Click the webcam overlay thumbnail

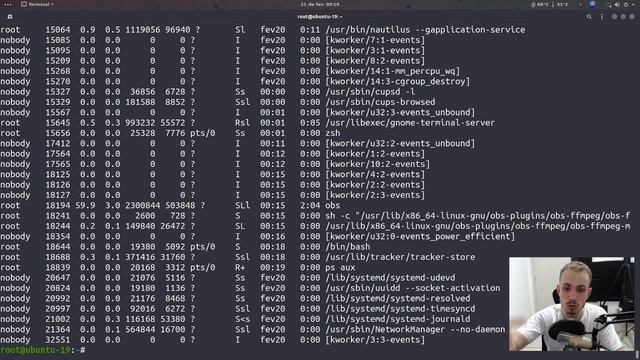pos(572,304)
